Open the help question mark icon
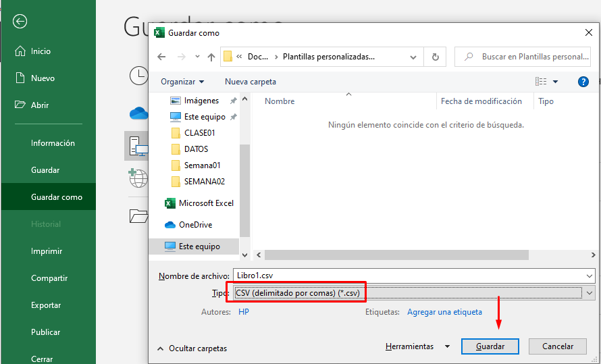This screenshot has height=364, width=601. [x=583, y=82]
